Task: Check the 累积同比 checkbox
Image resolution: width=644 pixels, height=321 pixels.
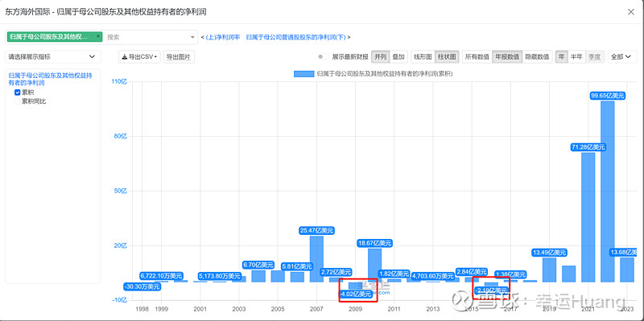Action: click(x=17, y=101)
